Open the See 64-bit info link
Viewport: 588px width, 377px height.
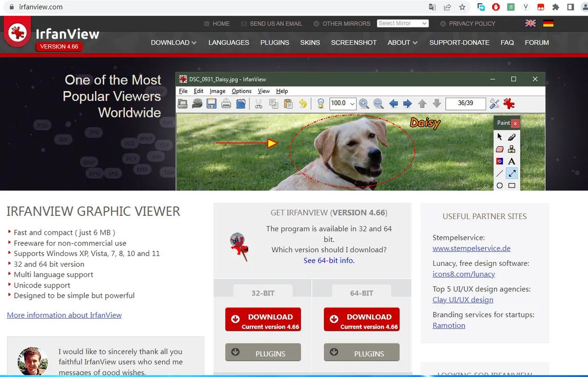329,260
